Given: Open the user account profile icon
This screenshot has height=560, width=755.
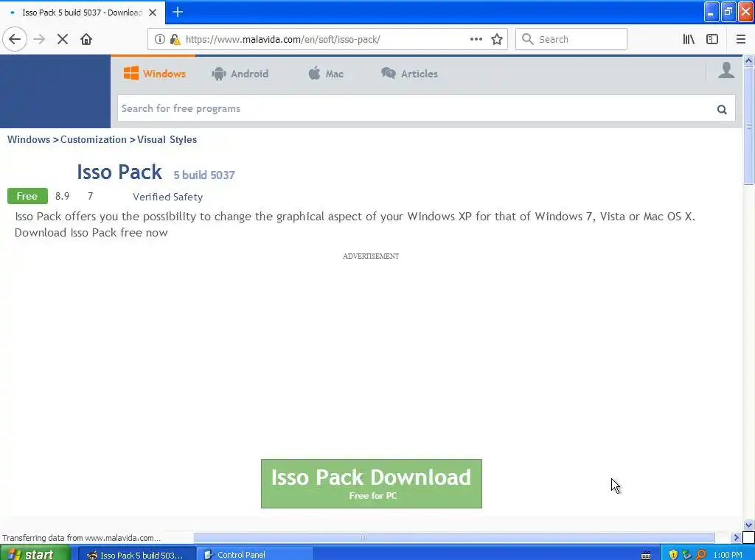Looking at the screenshot, I should (726, 70).
